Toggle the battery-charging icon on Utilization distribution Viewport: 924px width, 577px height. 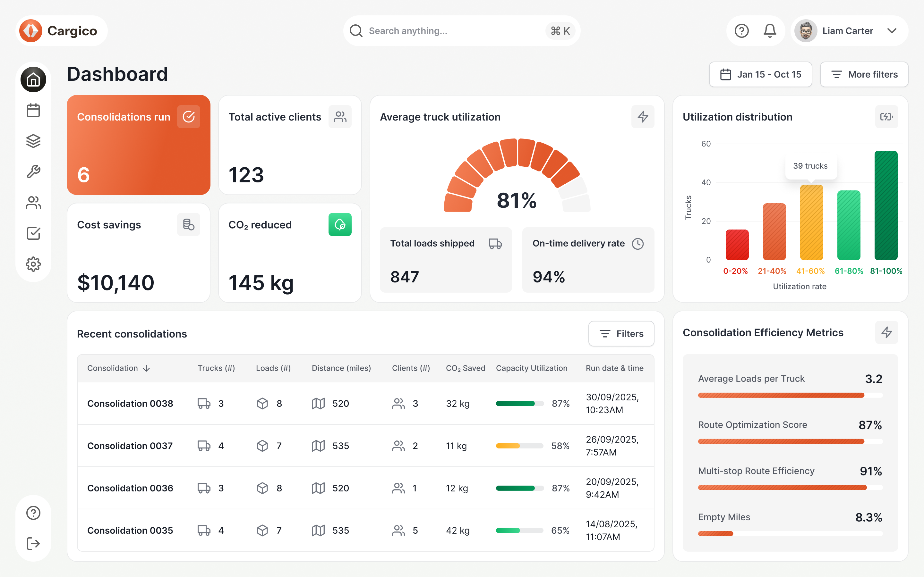point(886,117)
